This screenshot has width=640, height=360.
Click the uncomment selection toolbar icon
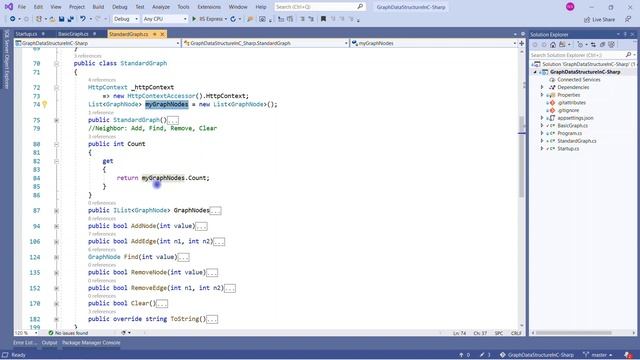coord(311,19)
